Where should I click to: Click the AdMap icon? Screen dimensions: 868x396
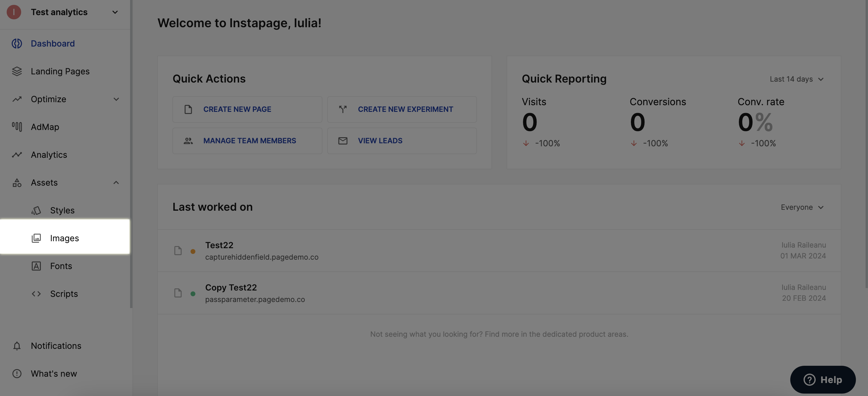17,127
